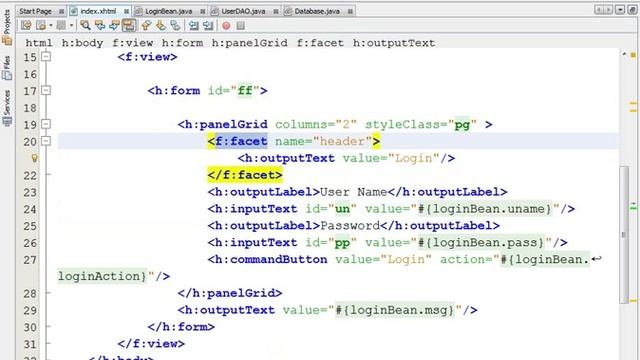Image resolution: width=640 pixels, height=360 pixels.
Task: Click the Last Edit toolbar icon
Action: point(26,26)
